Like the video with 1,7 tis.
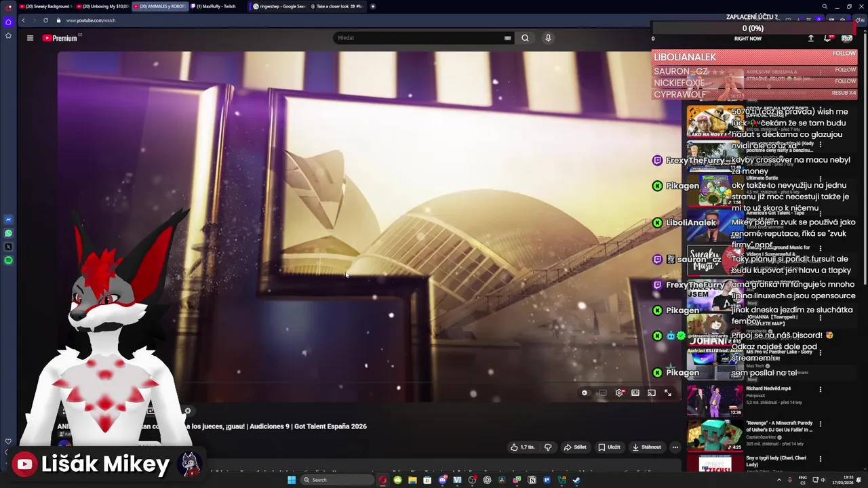Viewport: 868px width, 488px height. [x=522, y=447]
